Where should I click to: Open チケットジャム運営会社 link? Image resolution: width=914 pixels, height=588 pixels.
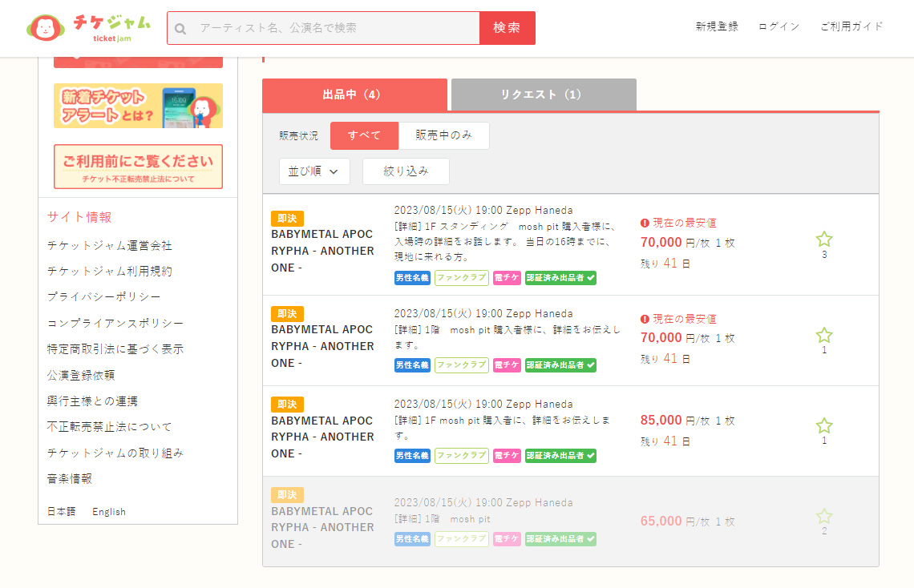click(110, 246)
